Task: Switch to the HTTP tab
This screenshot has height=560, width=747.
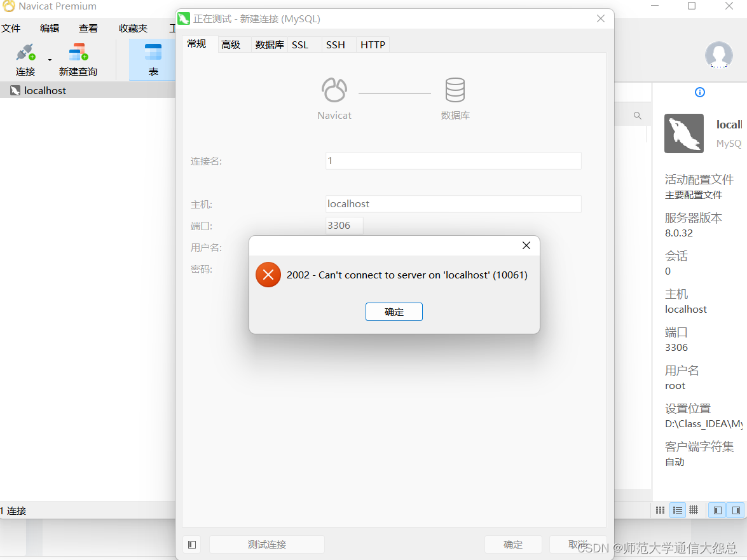Action: [x=373, y=44]
